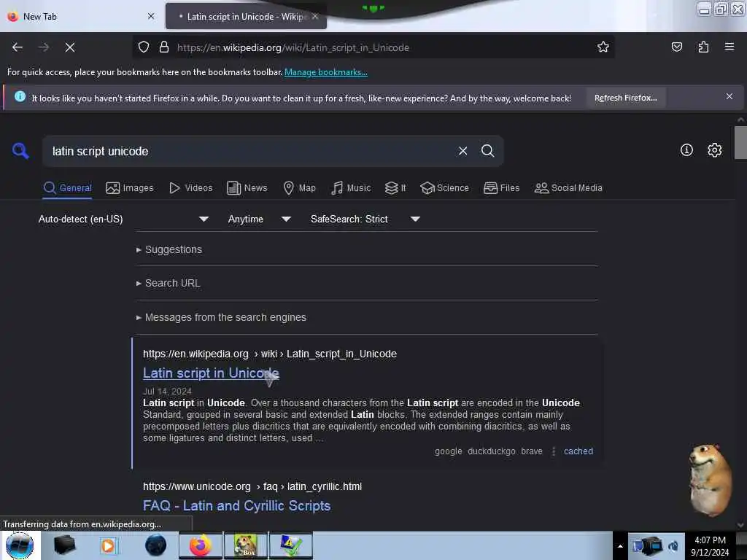Image resolution: width=747 pixels, height=560 pixels.
Task: Dismiss the Refresh Firefox notification bar
Action: pos(729,97)
